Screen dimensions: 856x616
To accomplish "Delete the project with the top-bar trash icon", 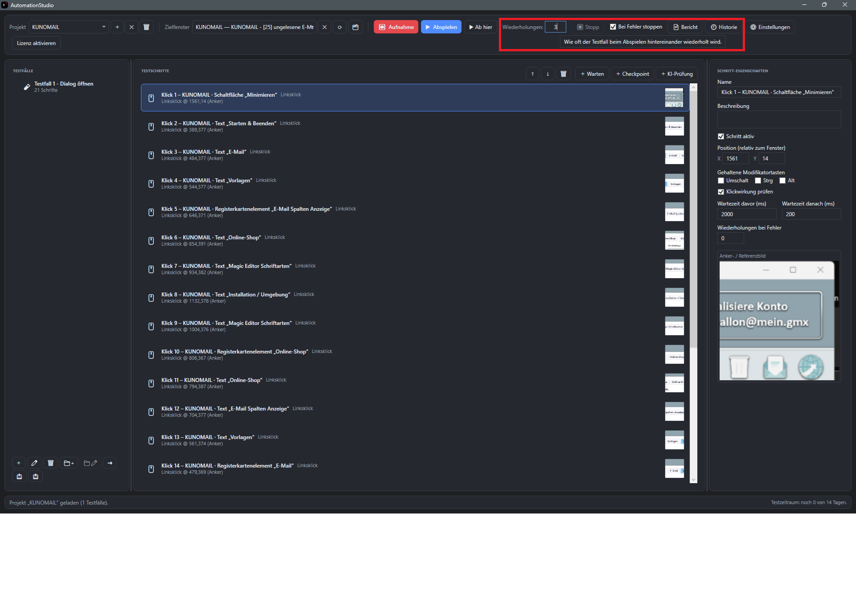I will pyautogui.click(x=146, y=27).
